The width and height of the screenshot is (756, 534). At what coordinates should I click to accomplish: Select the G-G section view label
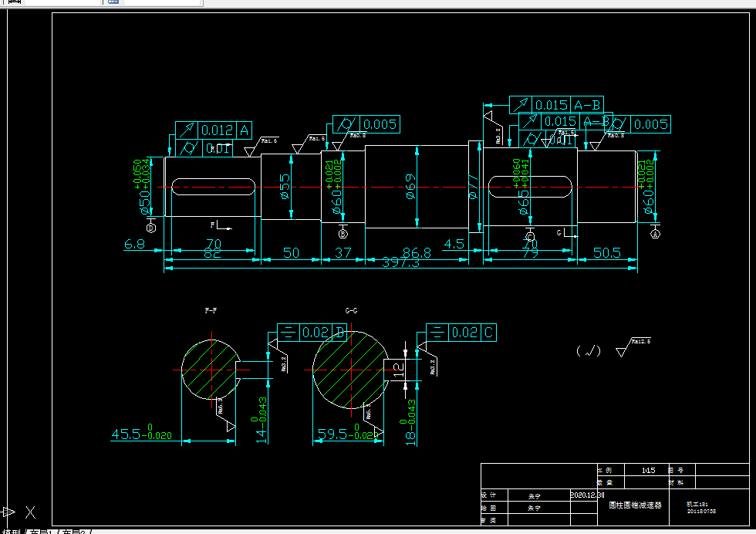[352, 311]
